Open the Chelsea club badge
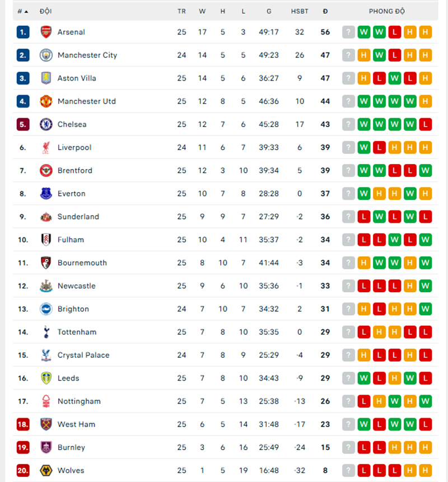This screenshot has height=482, width=448. 46,124
